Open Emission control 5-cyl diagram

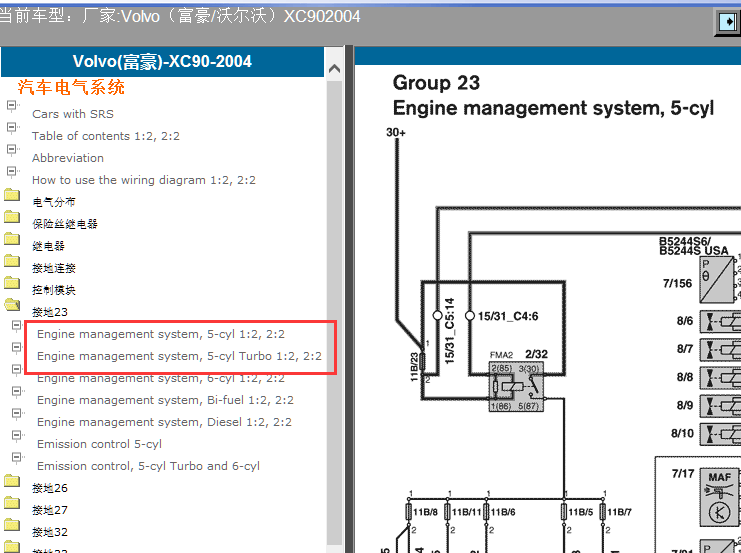pyautogui.click(x=99, y=444)
